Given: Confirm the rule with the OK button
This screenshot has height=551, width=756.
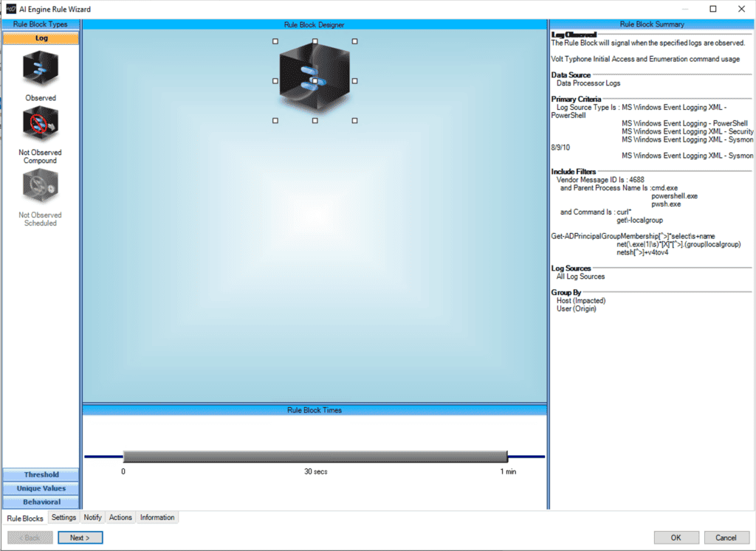Looking at the screenshot, I should point(676,537).
